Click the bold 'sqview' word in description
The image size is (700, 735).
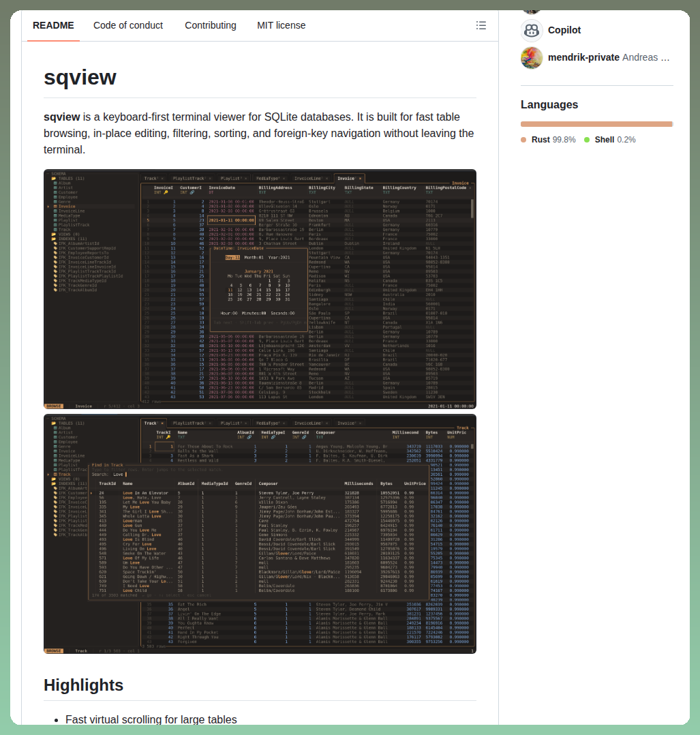tap(62, 117)
